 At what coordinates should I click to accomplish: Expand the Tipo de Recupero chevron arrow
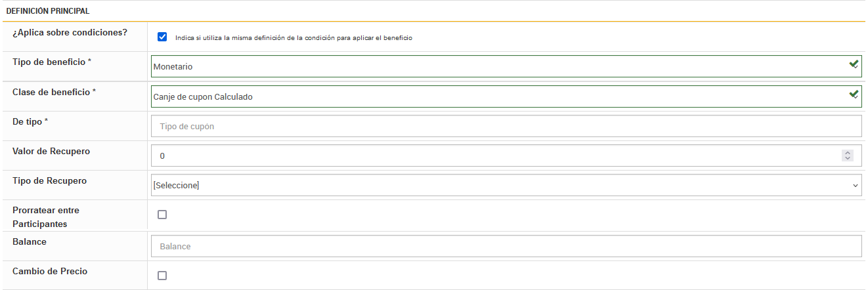point(856,186)
